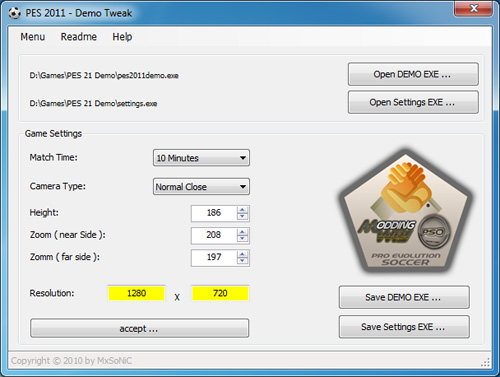Click the Game Settings group title
The width and height of the screenshot is (500, 377).
(53, 134)
